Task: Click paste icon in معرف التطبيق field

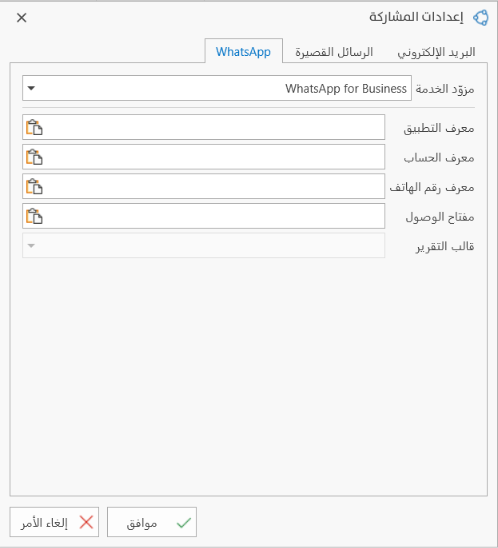Action: tap(34, 127)
